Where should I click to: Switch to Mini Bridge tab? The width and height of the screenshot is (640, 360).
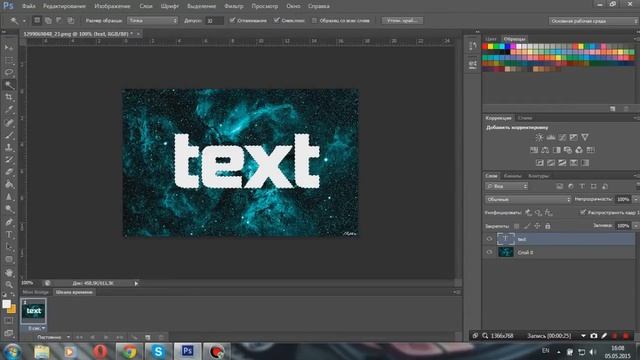pos(36,292)
